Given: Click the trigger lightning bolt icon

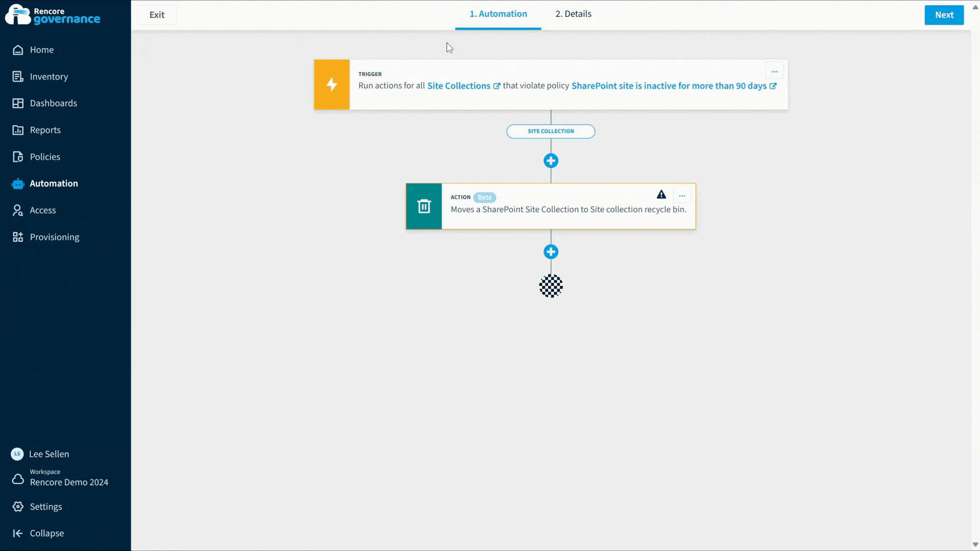Looking at the screenshot, I should (x=331, y=85).
